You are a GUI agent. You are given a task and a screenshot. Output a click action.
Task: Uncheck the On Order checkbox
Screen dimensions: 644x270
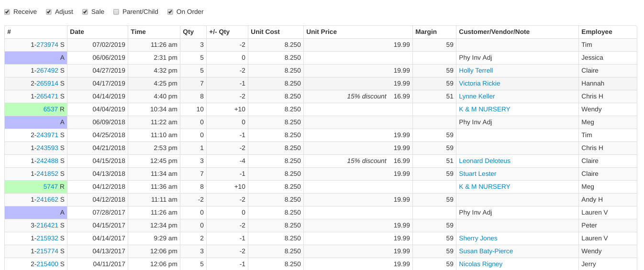pyautogui.click(x=170, y=12)
